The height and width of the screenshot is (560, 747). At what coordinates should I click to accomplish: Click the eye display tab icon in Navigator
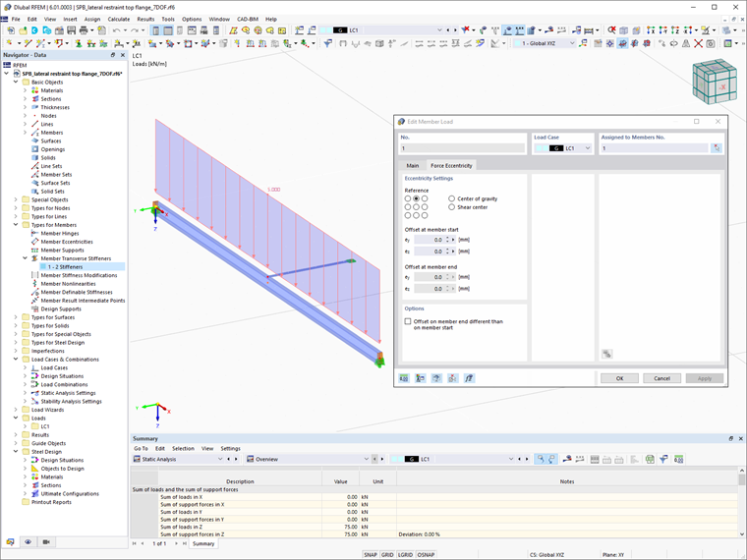point(29,542)
